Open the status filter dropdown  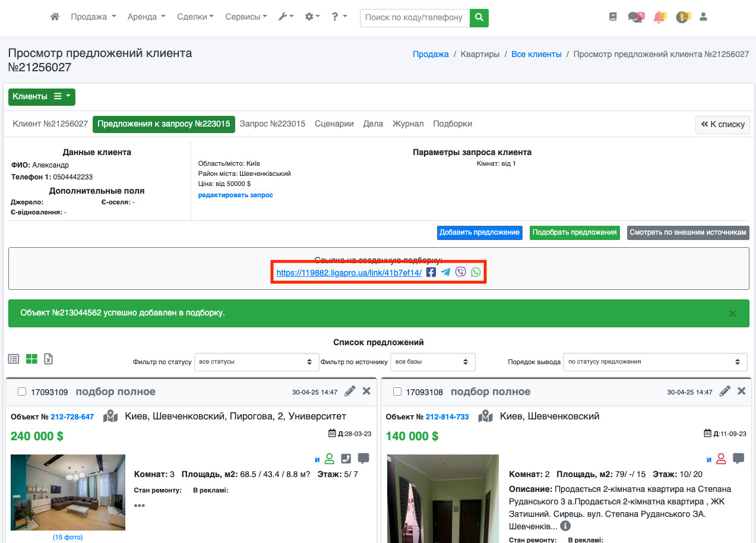[256, 362]
